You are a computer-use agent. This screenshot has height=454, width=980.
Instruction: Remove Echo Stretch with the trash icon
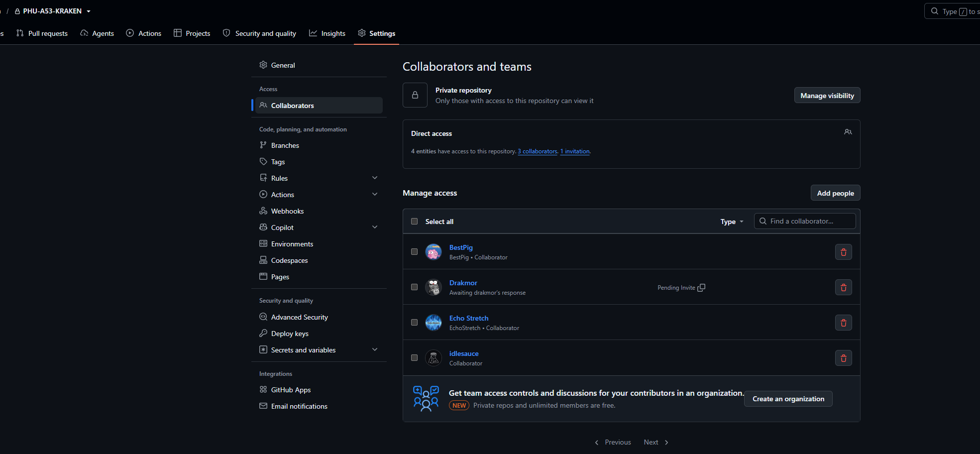coord(843,323)
